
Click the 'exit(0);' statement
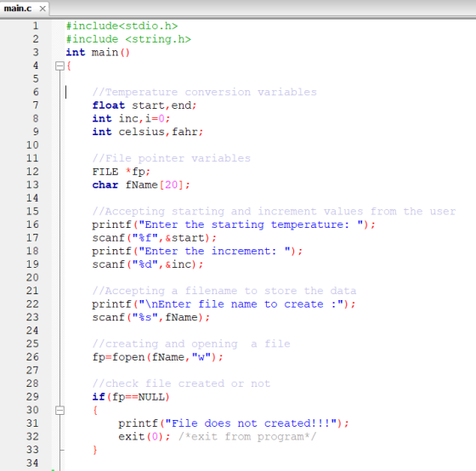(144, 437)
